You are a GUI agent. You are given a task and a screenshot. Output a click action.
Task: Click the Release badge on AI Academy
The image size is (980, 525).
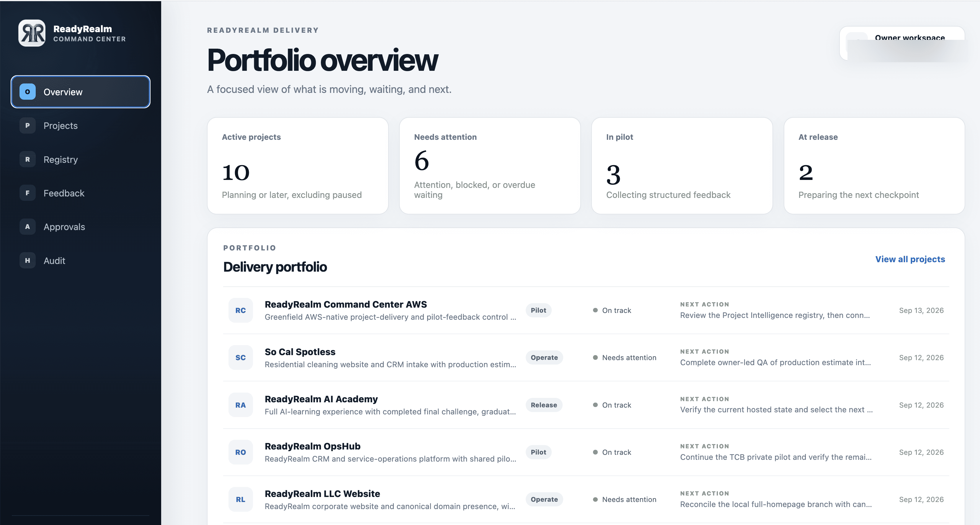point(544,405)
